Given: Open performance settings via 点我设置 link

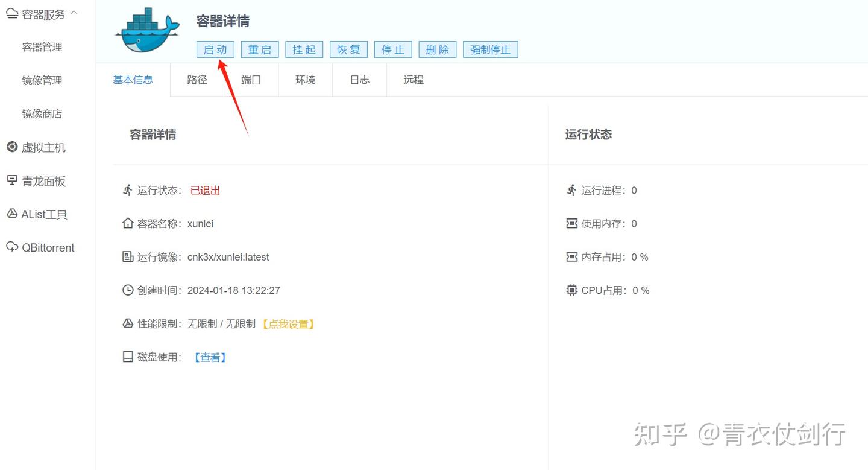Looking at the screenshot, I should pyautogui.click(x=289, y=323).
